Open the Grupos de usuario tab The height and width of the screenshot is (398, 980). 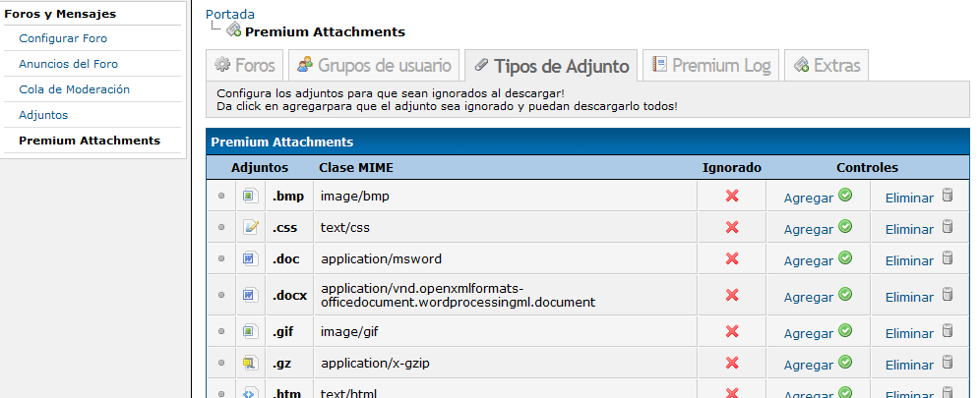coord(375,66)
